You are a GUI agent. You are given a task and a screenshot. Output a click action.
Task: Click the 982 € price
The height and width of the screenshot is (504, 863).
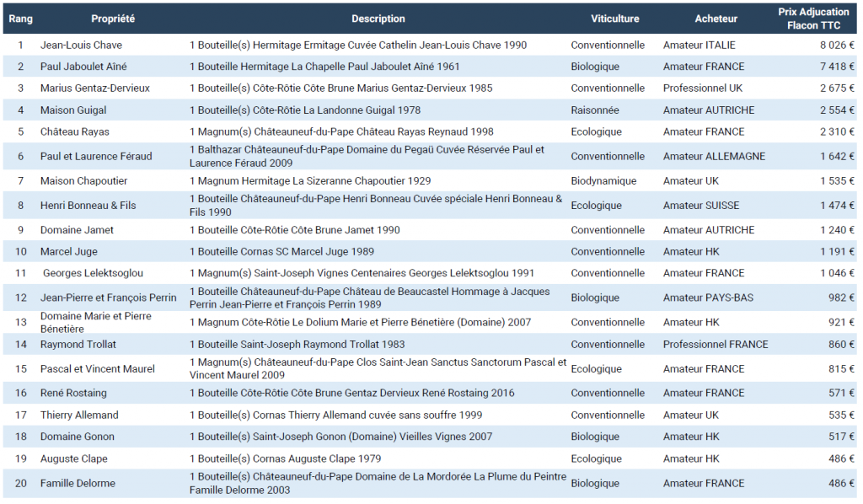pyautogui.click(x=842, y=298)
